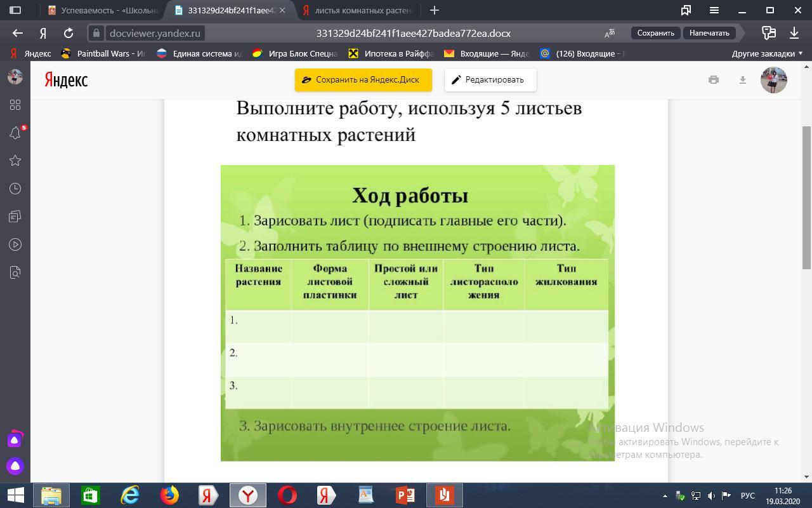Switch to Успеваемость Школьный tab
The height and width of the screenshot is (508, 812).
(x=105, y=10)
